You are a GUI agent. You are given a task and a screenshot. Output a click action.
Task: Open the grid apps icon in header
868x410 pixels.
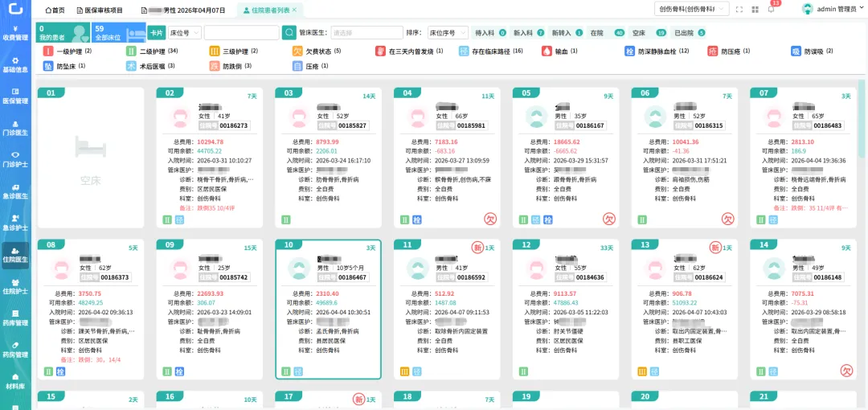click(x=755, y=10)
